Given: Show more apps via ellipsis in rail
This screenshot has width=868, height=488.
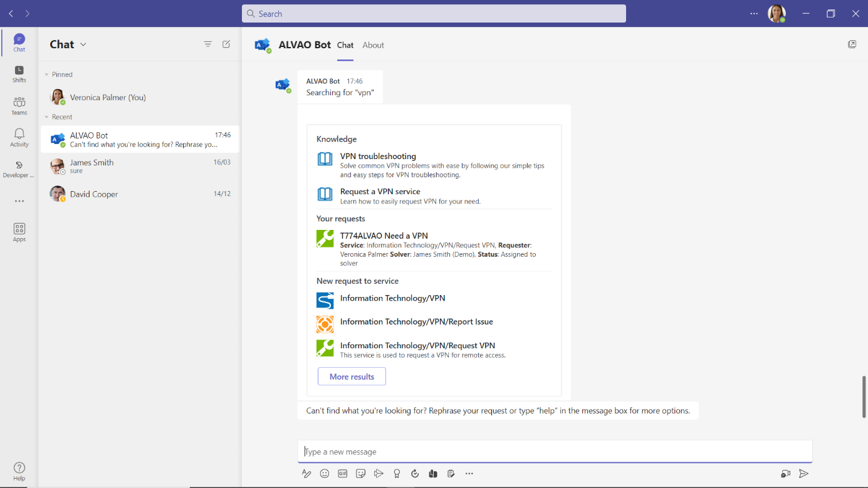Looking at the screenshot, I should pos(19,201).
